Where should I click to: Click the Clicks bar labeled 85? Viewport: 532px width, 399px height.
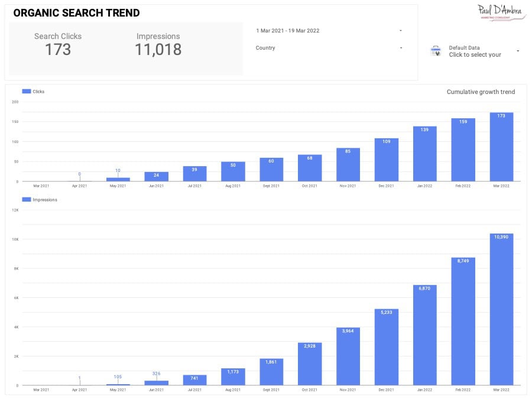(x=348, y=164)
